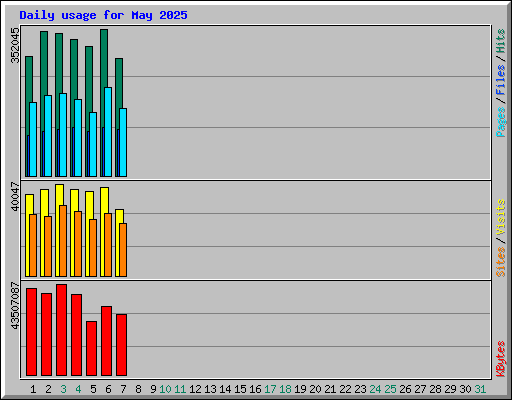Viewport: 512px width, 400px height.
Task: Click day 8 on the date axis
Action: pyautogui.click(x=138, y=389)
